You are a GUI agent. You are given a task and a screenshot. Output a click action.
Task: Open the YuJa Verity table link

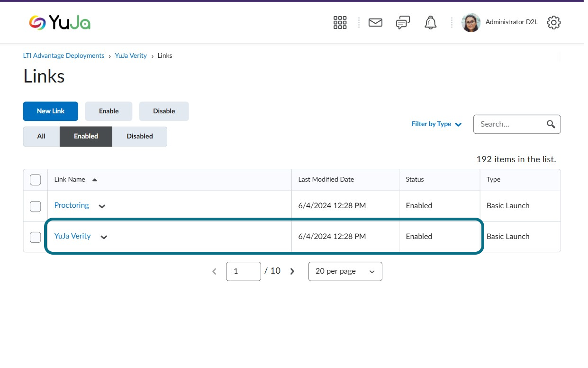click(x=72, y=236)
